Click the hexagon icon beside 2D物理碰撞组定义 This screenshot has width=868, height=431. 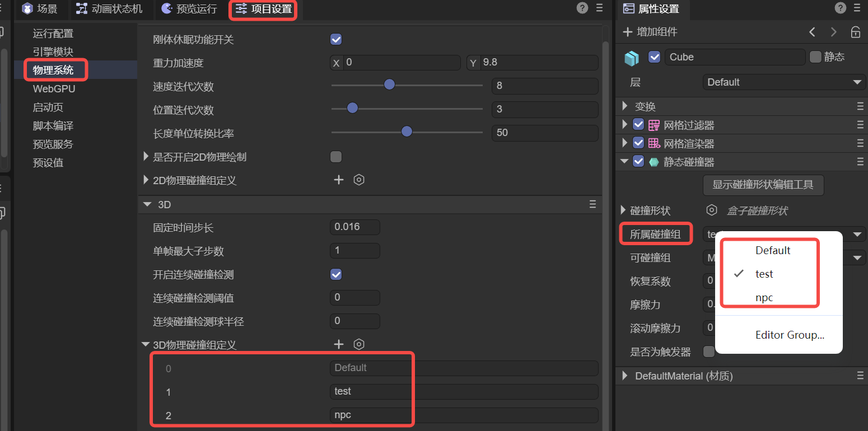pyautogui.click(x=359, y=180)
